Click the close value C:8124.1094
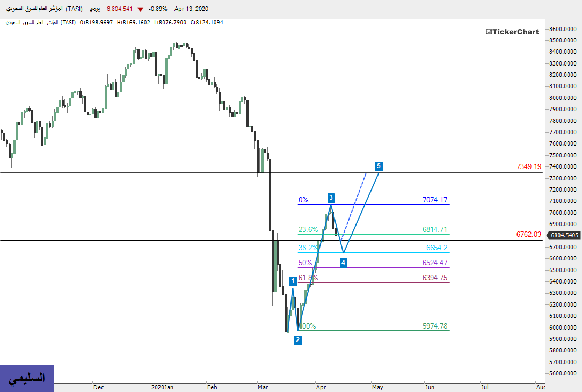This screenshot has height=392, width=582. 207,22
